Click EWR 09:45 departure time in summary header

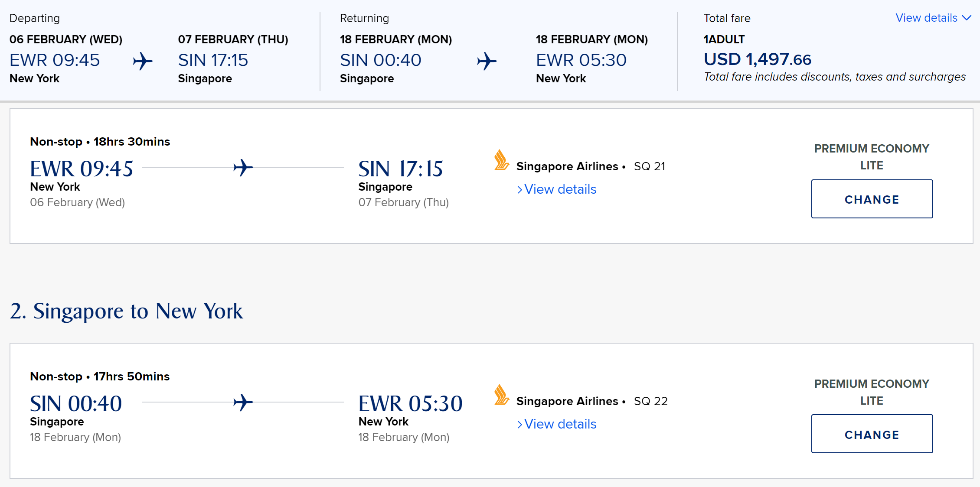(x=55, y=60)
